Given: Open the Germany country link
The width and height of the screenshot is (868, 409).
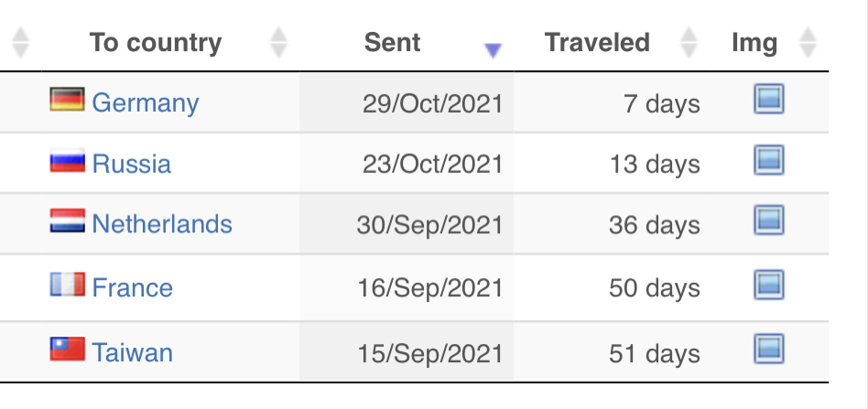Looking at the screenshot, I should [145, 103].
